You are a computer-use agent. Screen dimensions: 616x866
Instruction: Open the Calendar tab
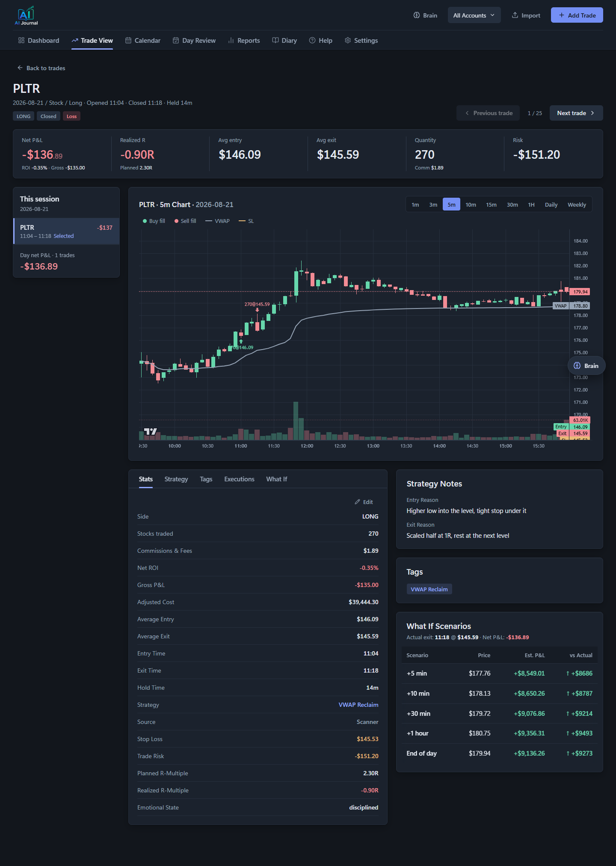click(143, 41)
